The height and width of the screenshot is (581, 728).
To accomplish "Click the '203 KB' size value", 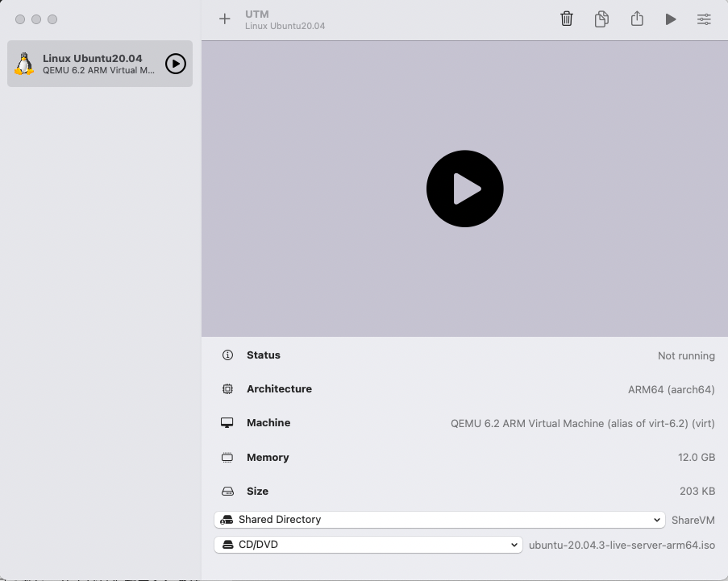I will coord(697,491).
